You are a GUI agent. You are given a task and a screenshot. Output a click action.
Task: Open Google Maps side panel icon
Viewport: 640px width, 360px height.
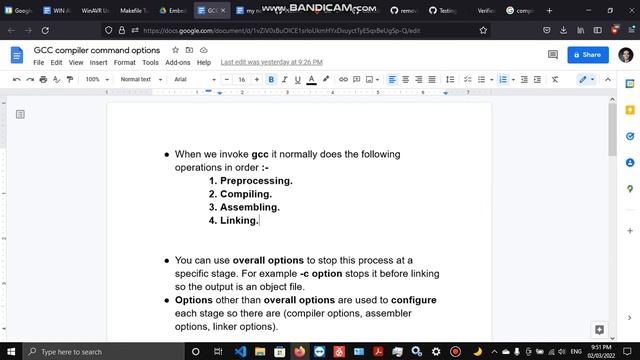click(x=630, y=189)
